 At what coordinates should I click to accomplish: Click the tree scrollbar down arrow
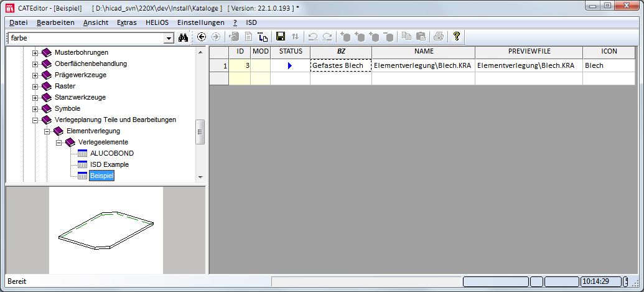coord(200,177)
